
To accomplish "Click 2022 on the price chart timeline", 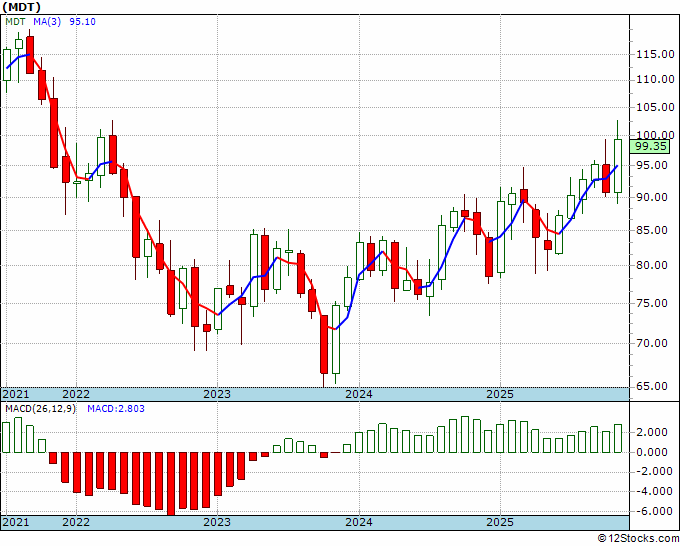I will (x=76, y=394).
